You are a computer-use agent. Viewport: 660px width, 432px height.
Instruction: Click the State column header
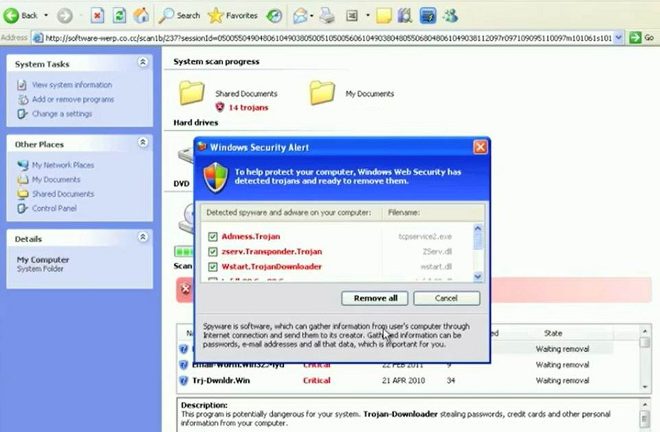click(x=553, y=333)
